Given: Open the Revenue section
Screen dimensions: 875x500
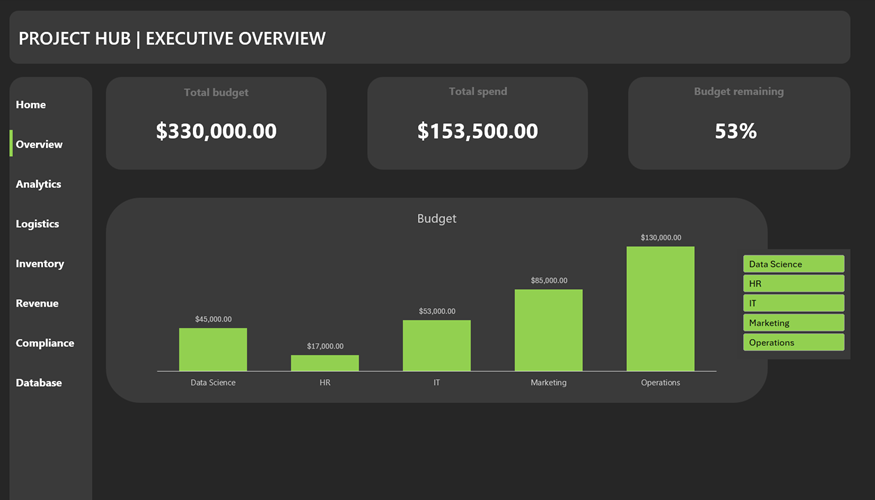Looking at the screenshot, I should 37,304.
